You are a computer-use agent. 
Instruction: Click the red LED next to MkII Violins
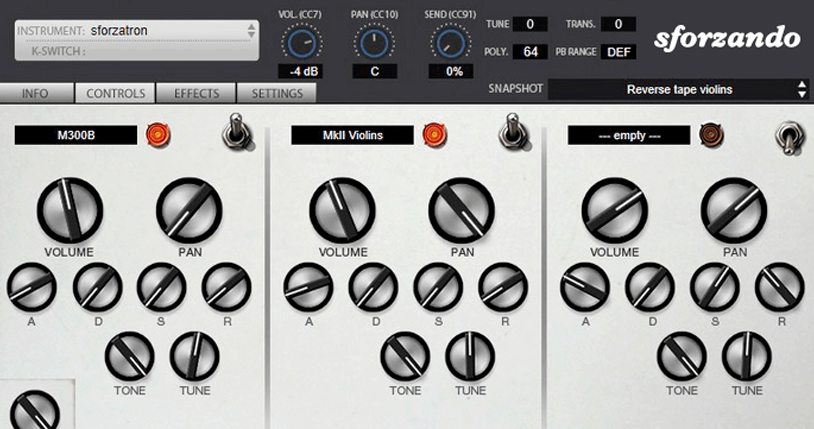pos(434,134)
